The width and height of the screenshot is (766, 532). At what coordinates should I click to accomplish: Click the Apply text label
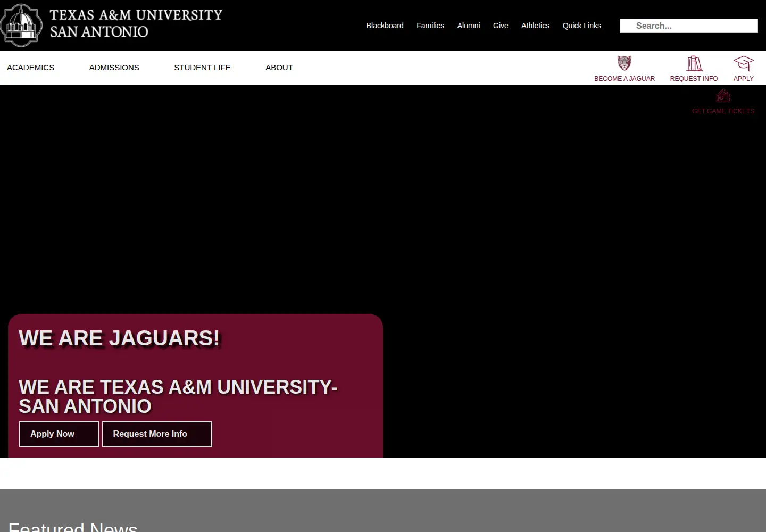(743, 79)
